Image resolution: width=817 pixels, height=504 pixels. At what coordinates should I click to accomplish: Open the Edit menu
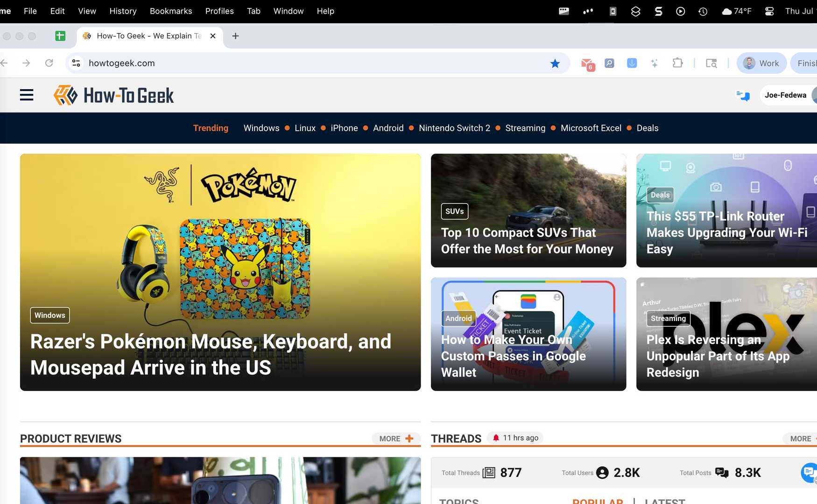coord(57,11)
